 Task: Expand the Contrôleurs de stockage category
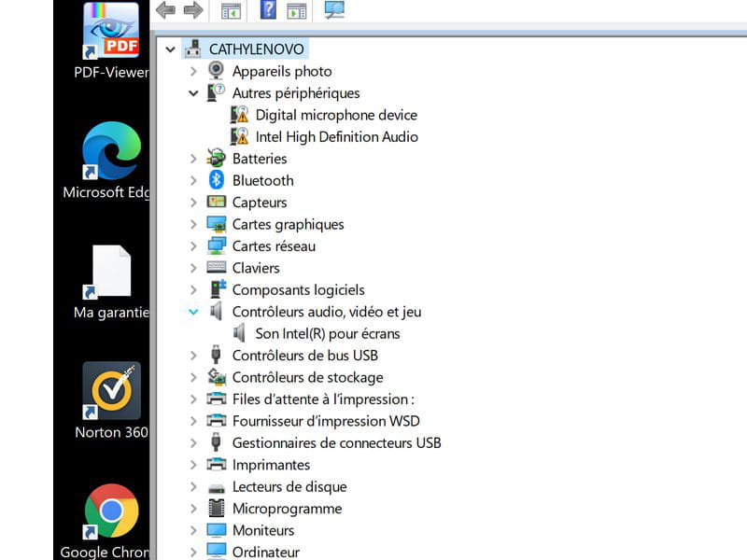coord(193,378)
